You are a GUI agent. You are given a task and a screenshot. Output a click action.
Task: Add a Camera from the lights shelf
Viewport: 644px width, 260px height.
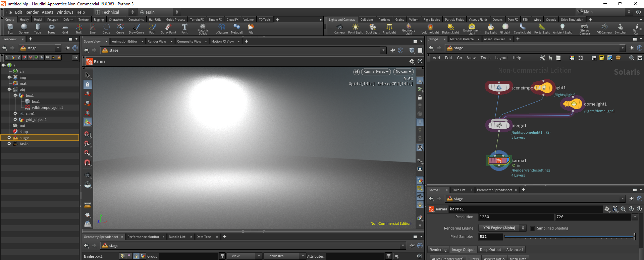coord(339,29)
